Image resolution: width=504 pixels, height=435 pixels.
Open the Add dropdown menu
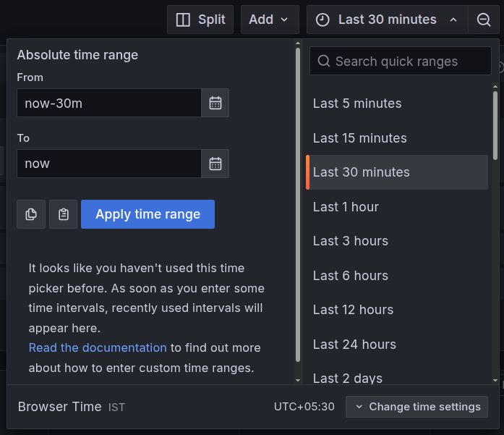(x=269, y=20)
